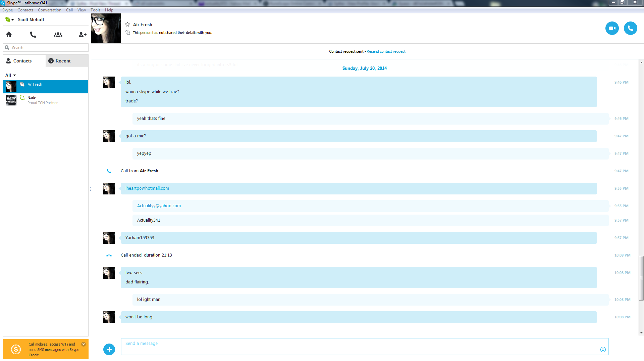The image size is (644, 361).
Task: Click the Skype logo in title bar
Action: coord(3,3)
